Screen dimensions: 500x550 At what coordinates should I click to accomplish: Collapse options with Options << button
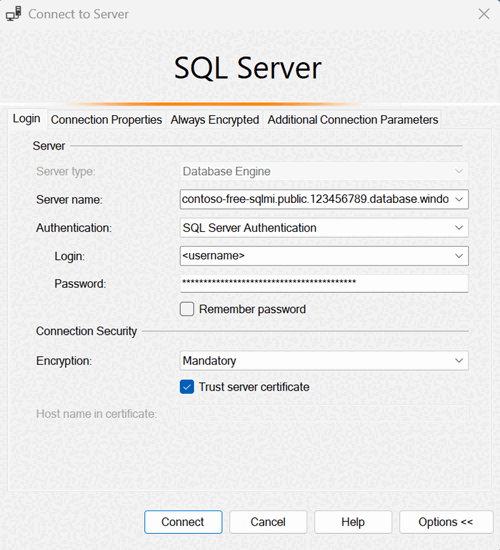[x=446, y=522]
